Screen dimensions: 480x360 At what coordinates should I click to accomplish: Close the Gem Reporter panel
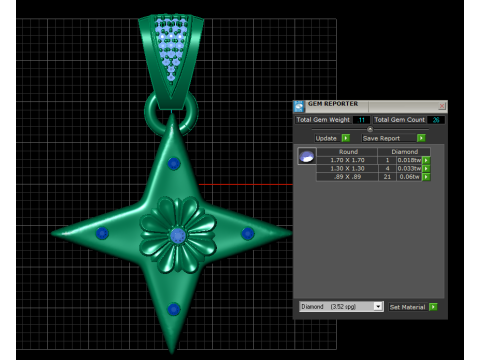click(442, 106)
